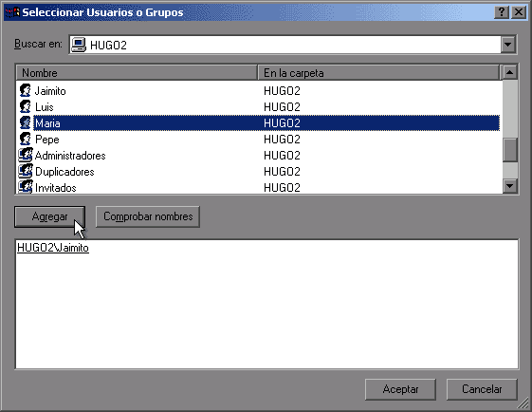Click the Administradores group icon
532x412 pixels.
[x=26, y=156]
